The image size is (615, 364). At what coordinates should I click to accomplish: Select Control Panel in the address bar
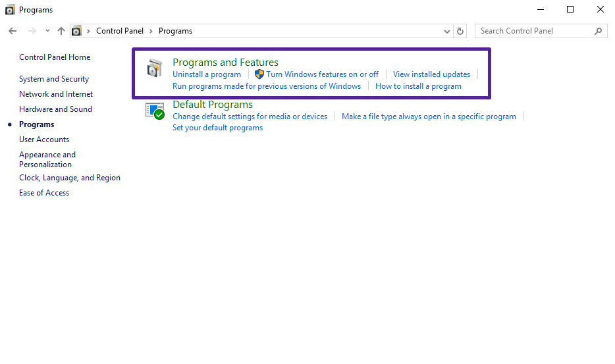120,31
